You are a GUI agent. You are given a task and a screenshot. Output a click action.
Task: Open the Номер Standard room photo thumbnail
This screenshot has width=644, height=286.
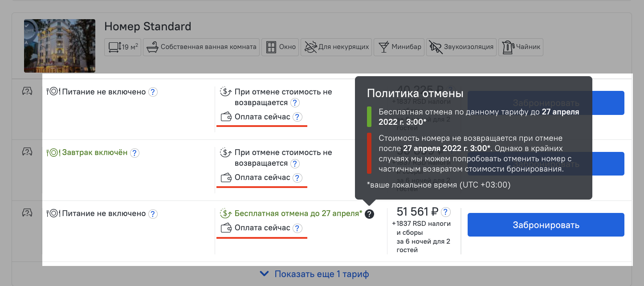60,46
